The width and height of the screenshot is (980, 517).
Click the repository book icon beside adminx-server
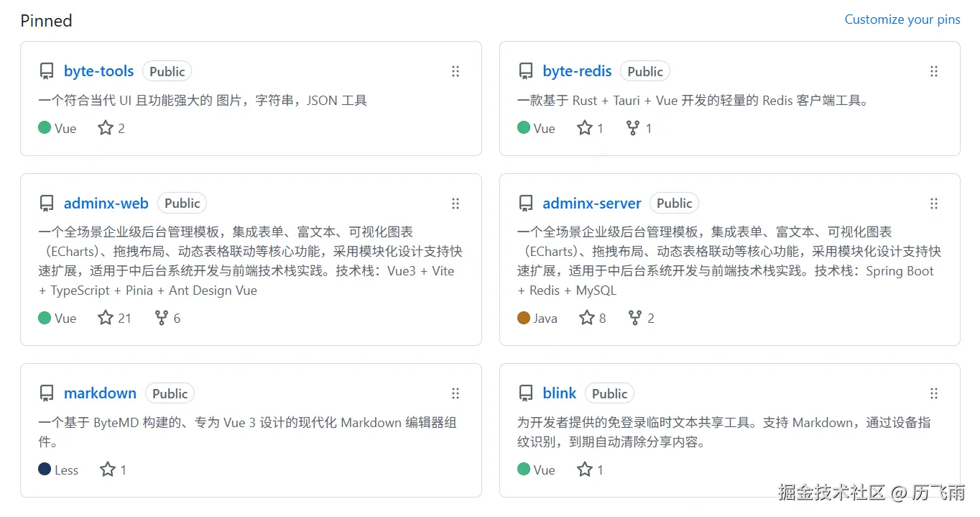524,203
